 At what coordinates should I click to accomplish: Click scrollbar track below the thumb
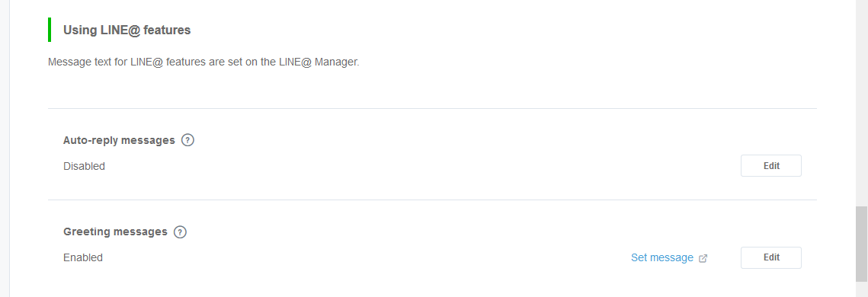861,289
